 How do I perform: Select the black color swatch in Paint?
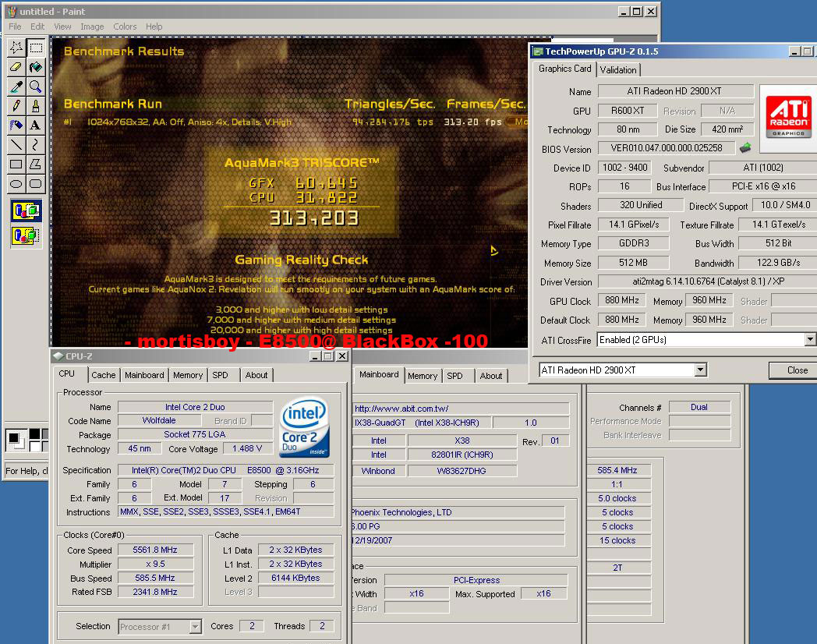[x=34, y=433]
